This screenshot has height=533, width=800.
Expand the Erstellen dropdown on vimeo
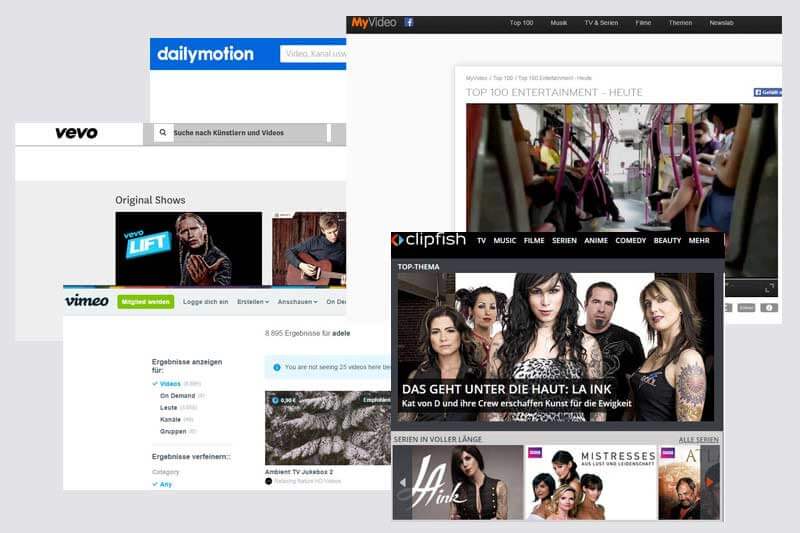coord(253,302)
